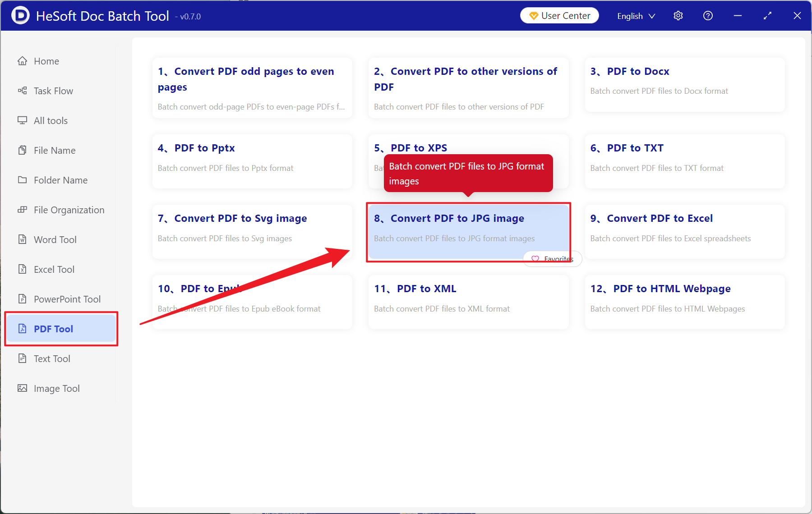Image resolution: width=812 pixels, height=514 pixels.
Task: Switch to Image Tool
Action: (x=56, y=388)
